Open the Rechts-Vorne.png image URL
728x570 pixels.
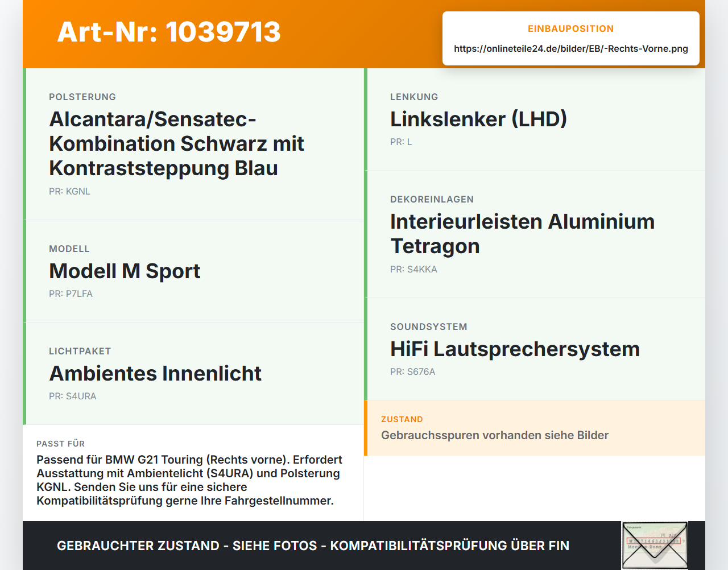[571, 48]
